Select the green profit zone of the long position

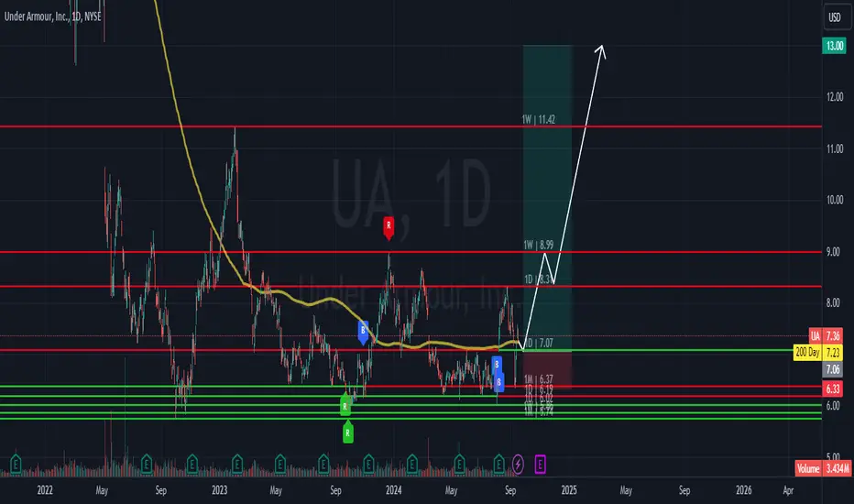[x=547, y=198]
